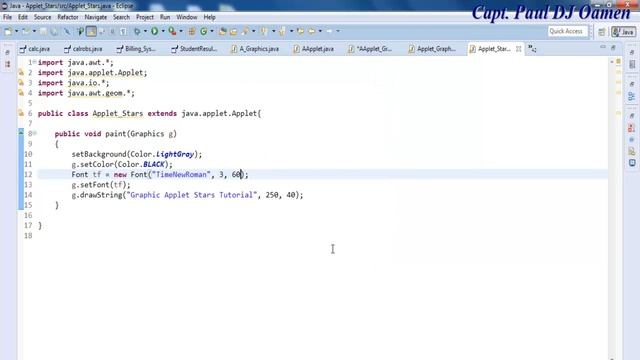Click "Graphic Applet Stars Tutorial" string text
This screenshot has height=360, width=640.
pyautogui.click(x=191, y=195)
